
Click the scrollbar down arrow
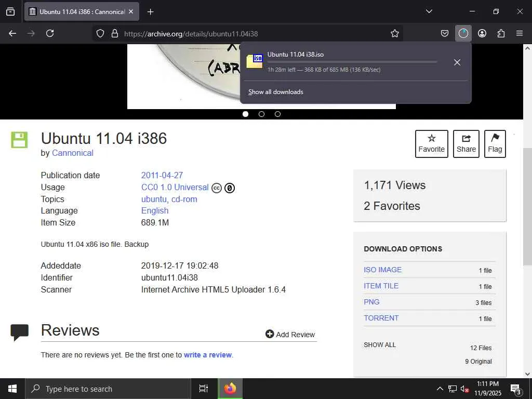527,374
